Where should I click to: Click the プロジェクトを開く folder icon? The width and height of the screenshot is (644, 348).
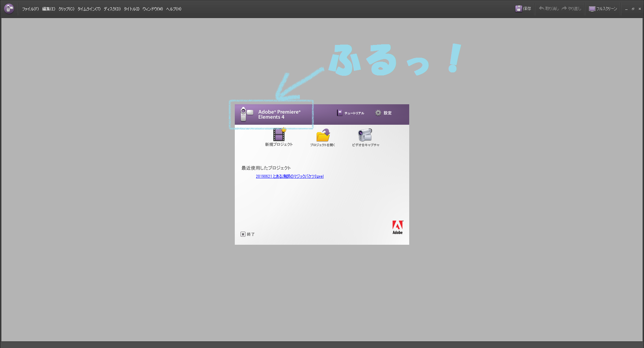[x=323, y=135]
